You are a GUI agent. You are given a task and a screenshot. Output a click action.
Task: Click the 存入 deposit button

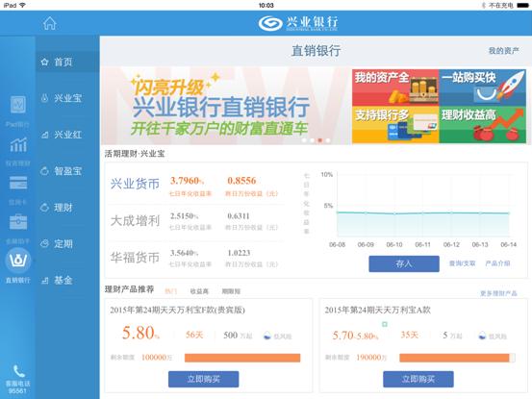pyautogui.click(x=404, y=263)
